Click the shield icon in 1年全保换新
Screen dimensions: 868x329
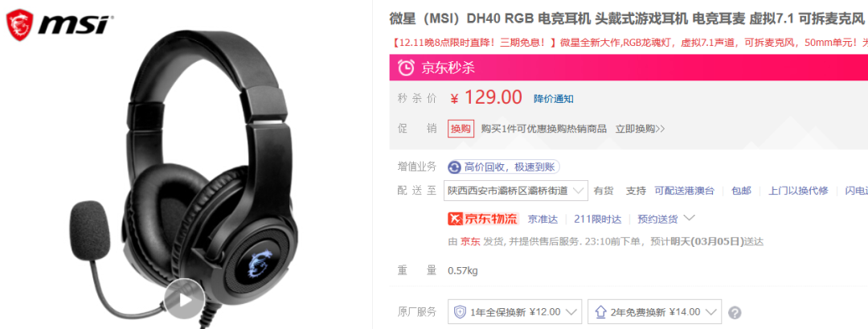460,312
